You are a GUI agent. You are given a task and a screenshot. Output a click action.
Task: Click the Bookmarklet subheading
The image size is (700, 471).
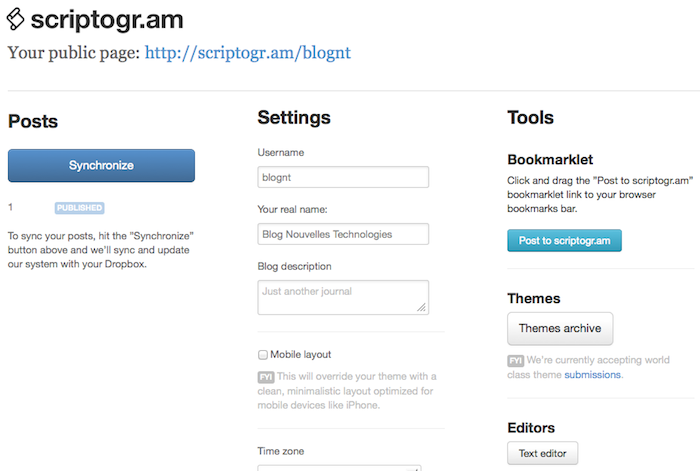pos(550,159)
